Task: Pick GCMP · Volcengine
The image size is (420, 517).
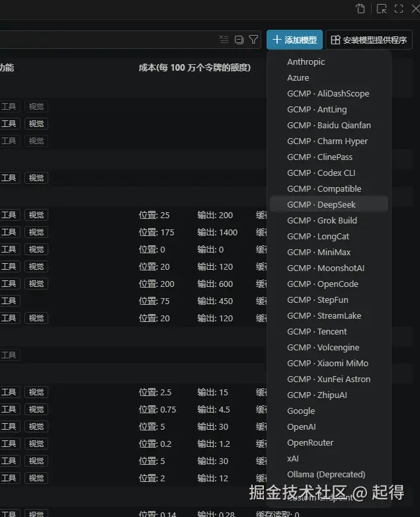Action: (x=329, y=348)
